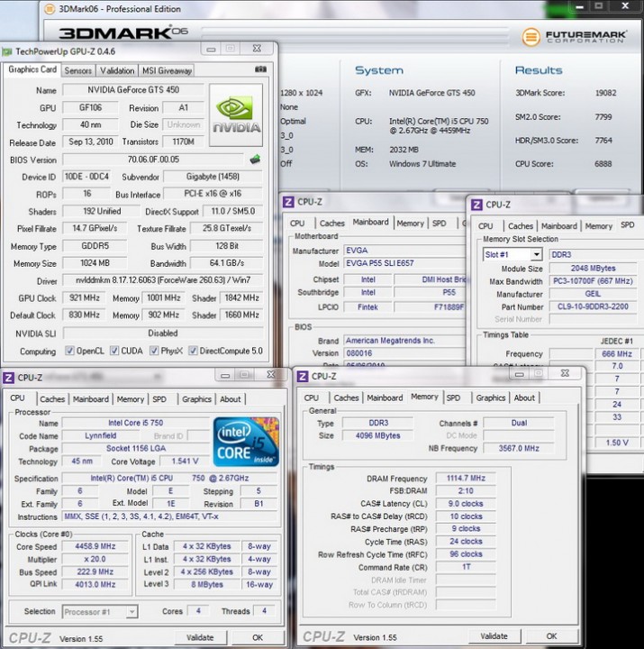Click the CPU-Z icon on the Mainboard window
The image size is (644, 649).
point(288,202)
